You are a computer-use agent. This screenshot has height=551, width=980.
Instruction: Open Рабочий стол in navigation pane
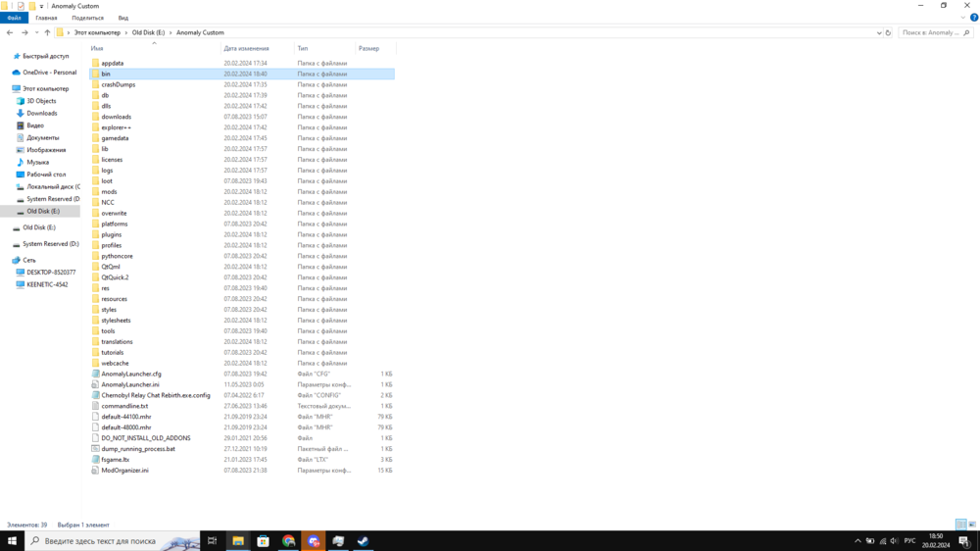pyautogui.click(x=46, y=175)
